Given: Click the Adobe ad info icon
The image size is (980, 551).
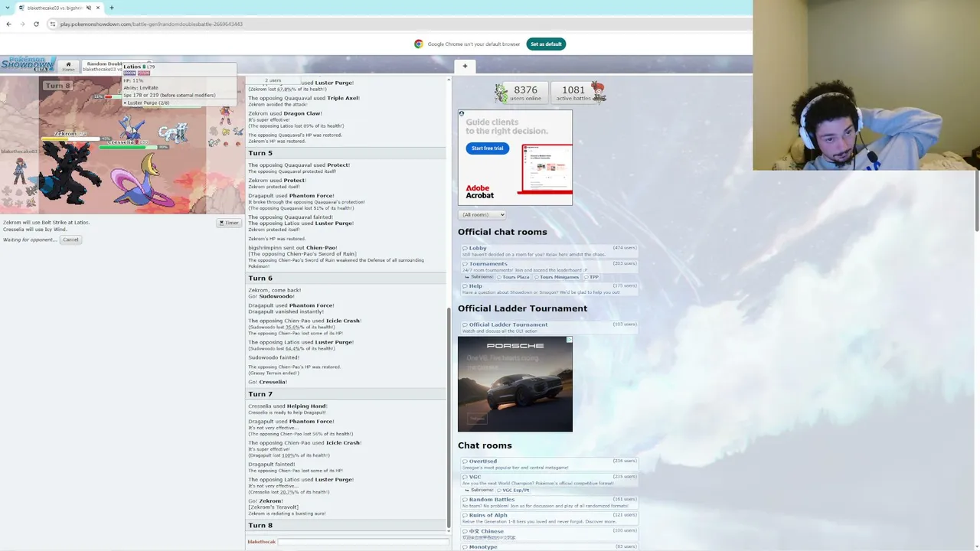Looking at the screenshot, I should coord(461,113).
